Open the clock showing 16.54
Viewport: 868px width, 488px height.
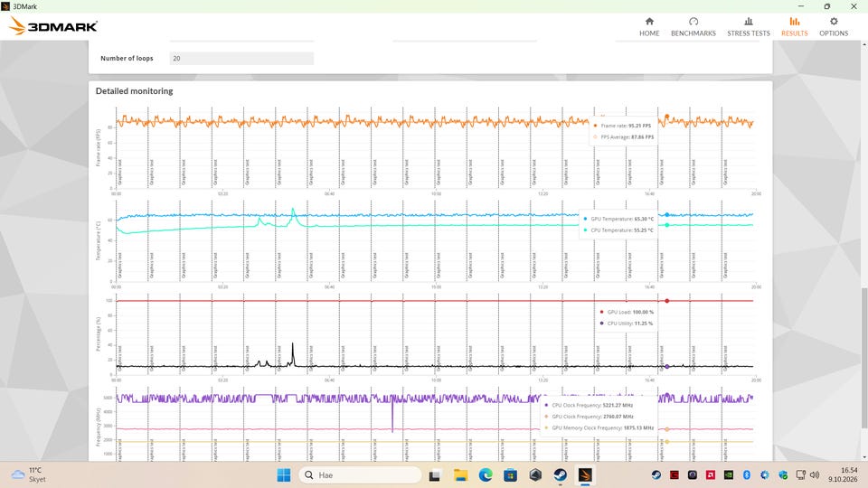843,474
